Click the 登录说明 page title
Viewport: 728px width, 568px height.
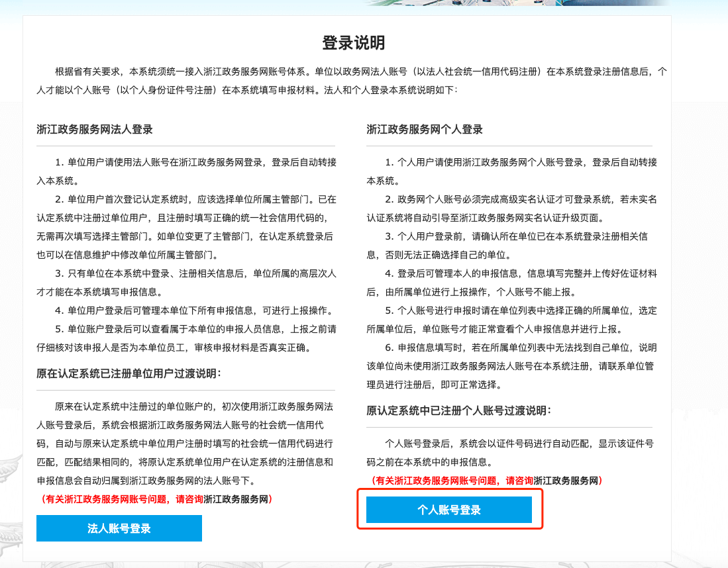(x=354, y=42)
